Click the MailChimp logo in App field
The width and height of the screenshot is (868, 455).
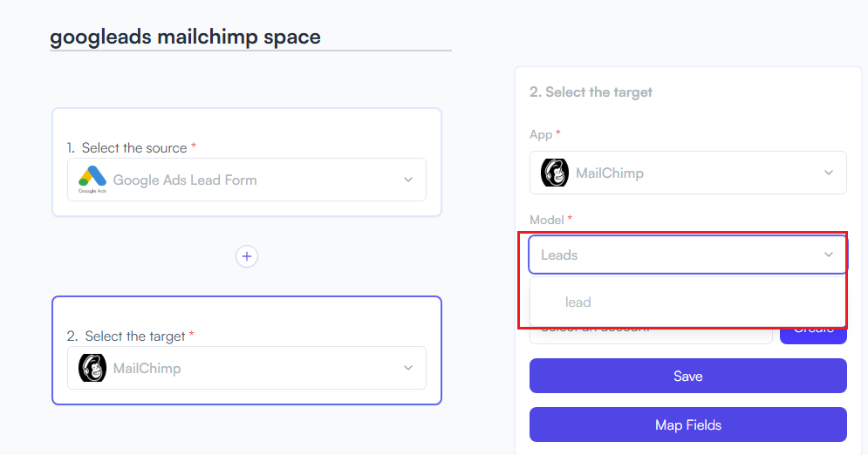pyautogui.click(x=555, y=173)
